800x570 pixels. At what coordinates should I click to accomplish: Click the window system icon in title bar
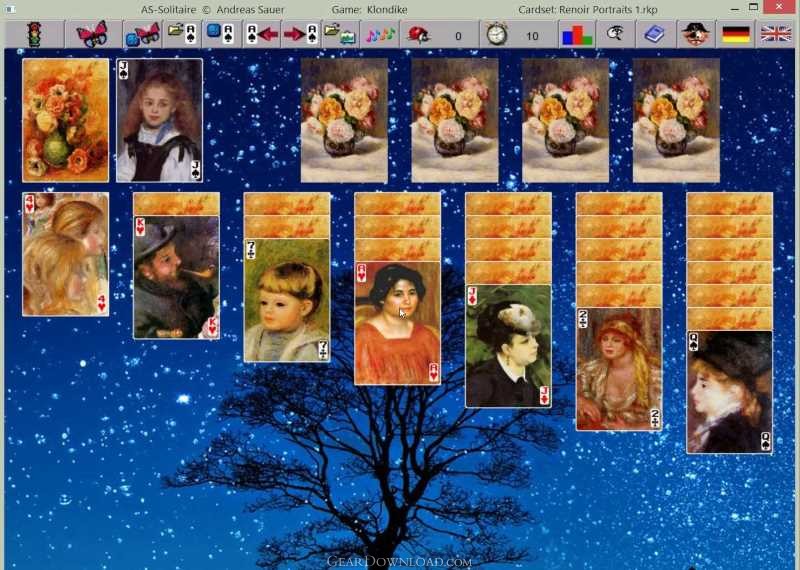pos(10,9)
